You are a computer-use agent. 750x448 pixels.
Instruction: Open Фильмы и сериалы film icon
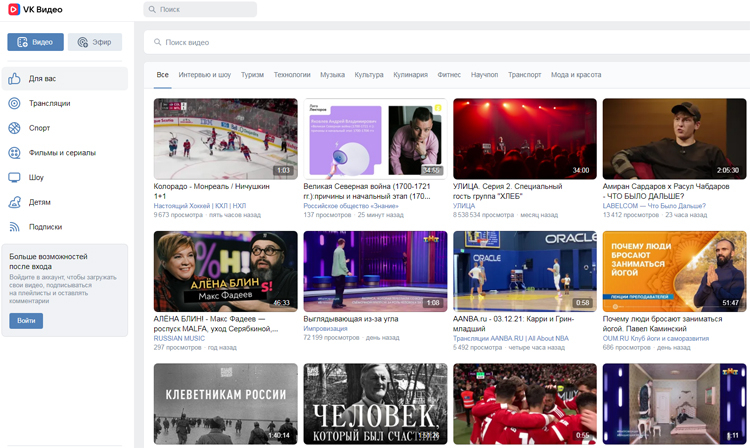pos(14,153)
